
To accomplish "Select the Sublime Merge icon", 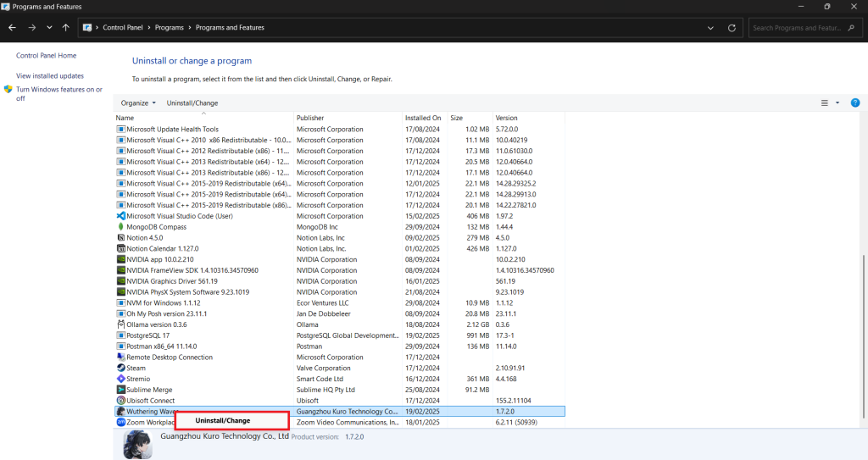I will pyautogui.click(x=120, y=390).
